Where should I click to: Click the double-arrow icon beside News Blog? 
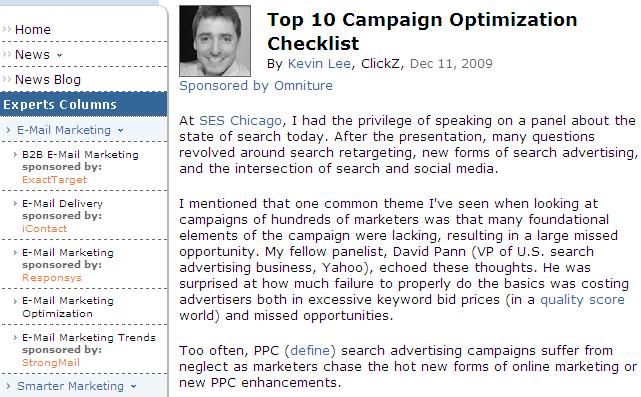(7, 79)
